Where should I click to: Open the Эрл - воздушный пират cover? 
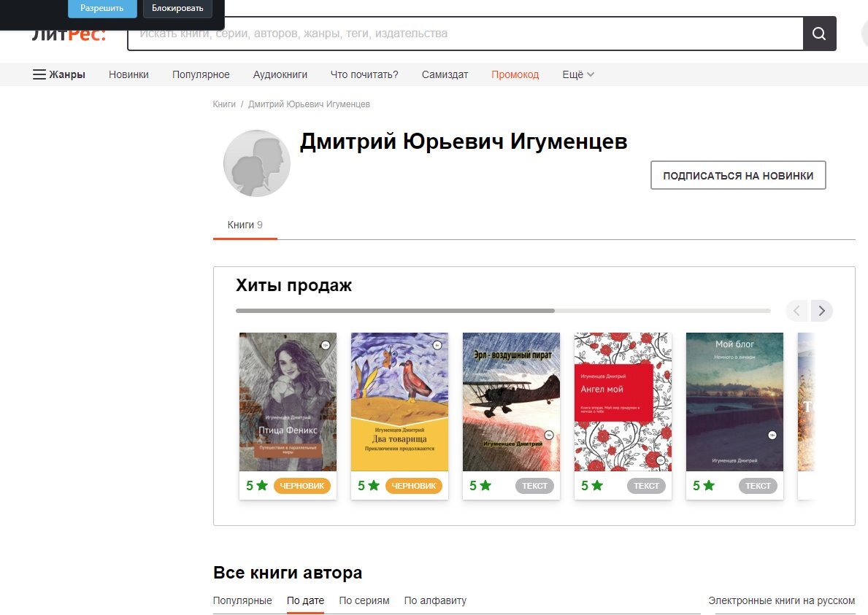[511, 401]
